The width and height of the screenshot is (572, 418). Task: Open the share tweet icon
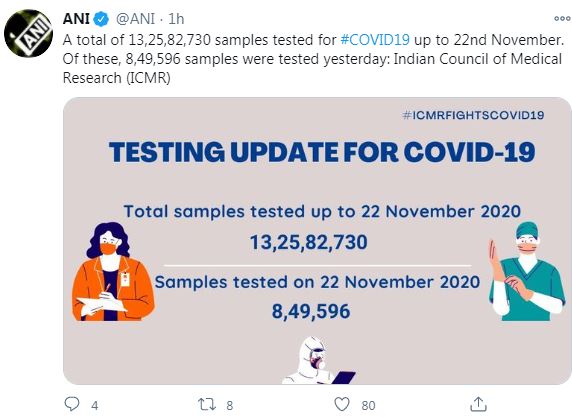[x=478, y=404]
